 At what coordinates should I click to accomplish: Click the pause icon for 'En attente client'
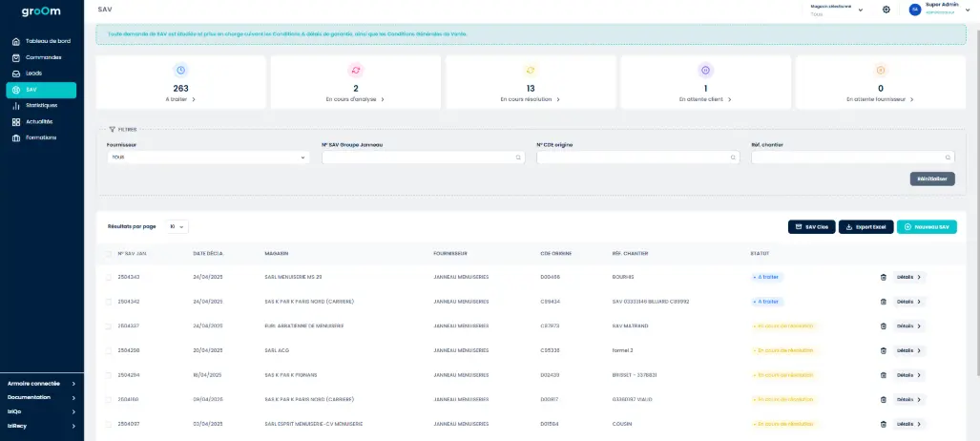[705, 70]
